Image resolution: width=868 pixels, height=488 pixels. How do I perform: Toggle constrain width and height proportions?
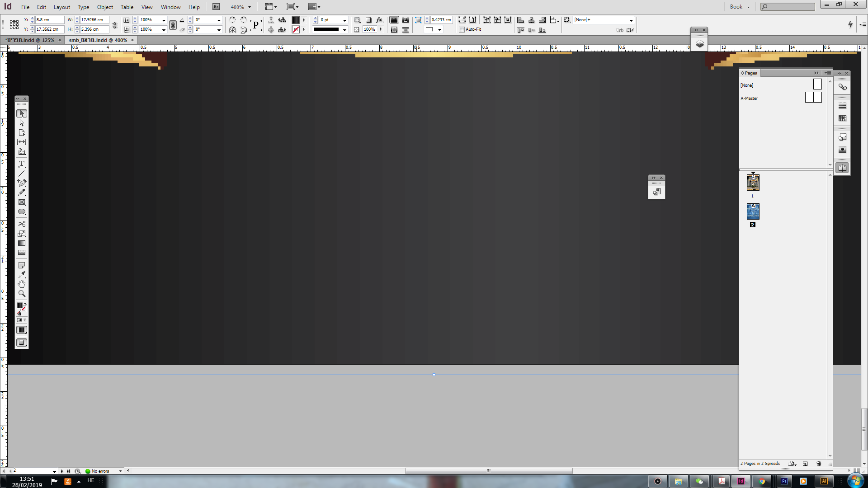114,25
